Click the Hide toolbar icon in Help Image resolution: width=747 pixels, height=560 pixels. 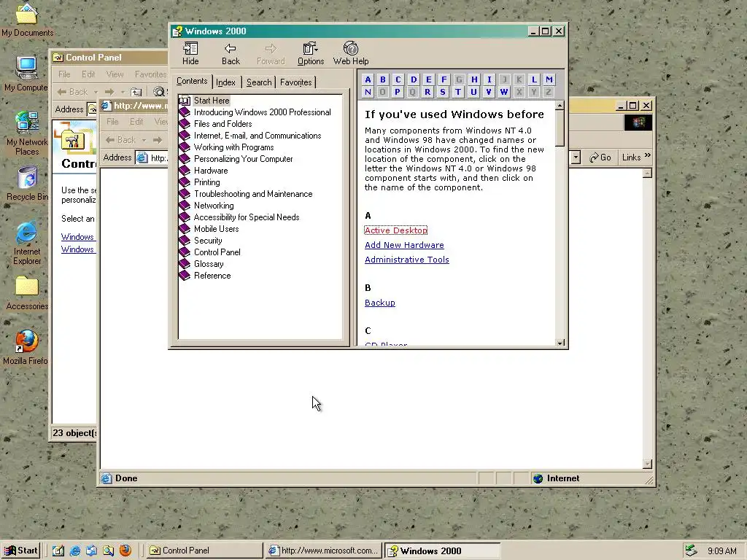(x=190, y=53)
